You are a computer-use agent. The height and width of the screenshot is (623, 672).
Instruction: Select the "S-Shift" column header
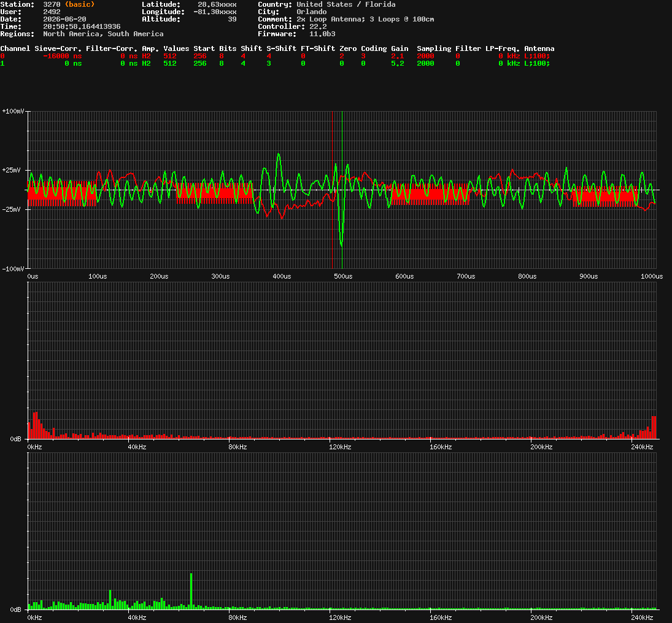coord(281,48)
